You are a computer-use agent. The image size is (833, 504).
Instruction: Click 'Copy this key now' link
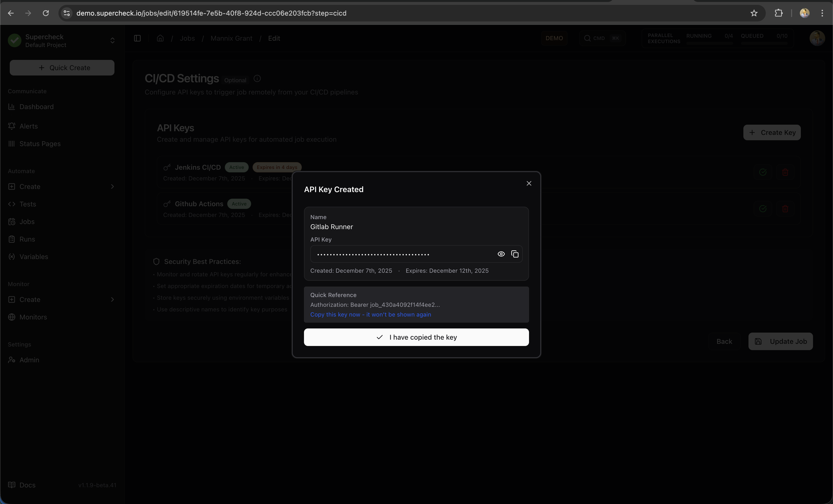click(x=370, y=314)
